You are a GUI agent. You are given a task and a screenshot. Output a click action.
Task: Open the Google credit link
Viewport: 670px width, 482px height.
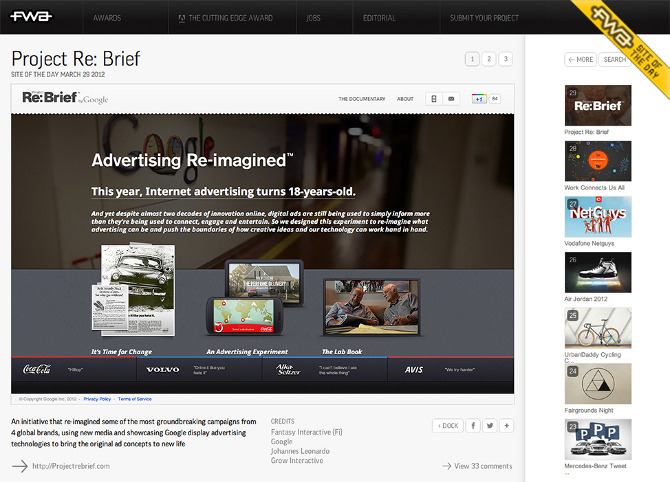point(282,441)
